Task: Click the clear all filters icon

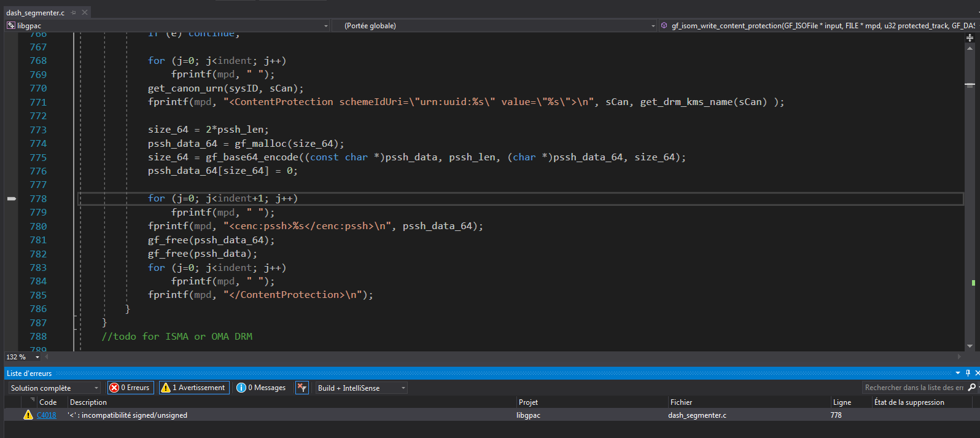Action: pos(301,388)
